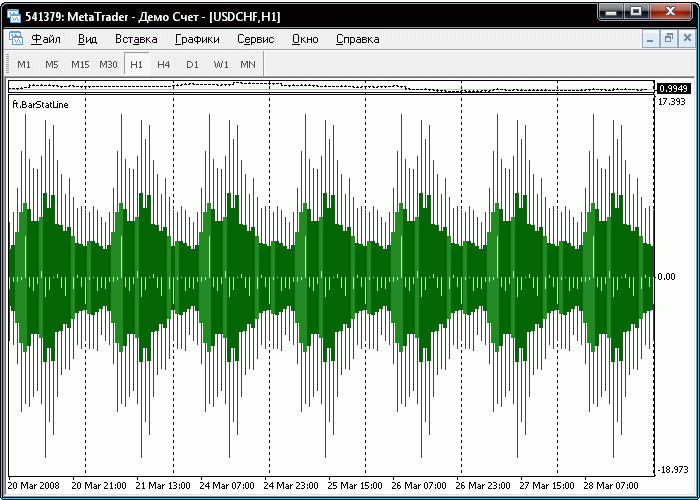Maximize the MetaTrader main window

tap(636, 12)
